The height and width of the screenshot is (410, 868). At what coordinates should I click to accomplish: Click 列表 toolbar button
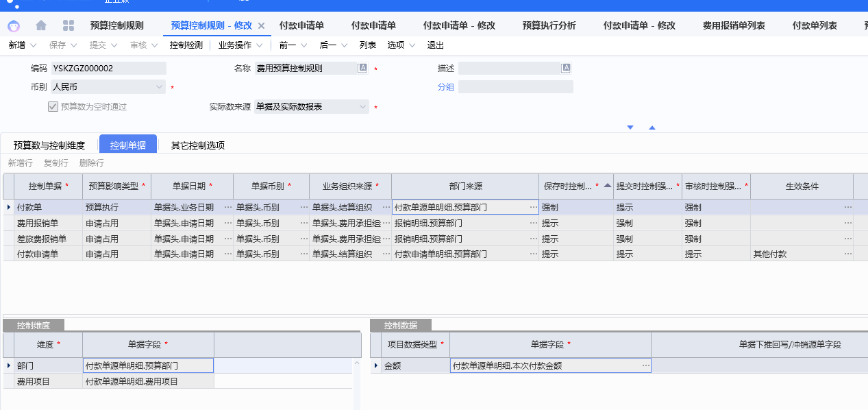(x=368, y=45)
